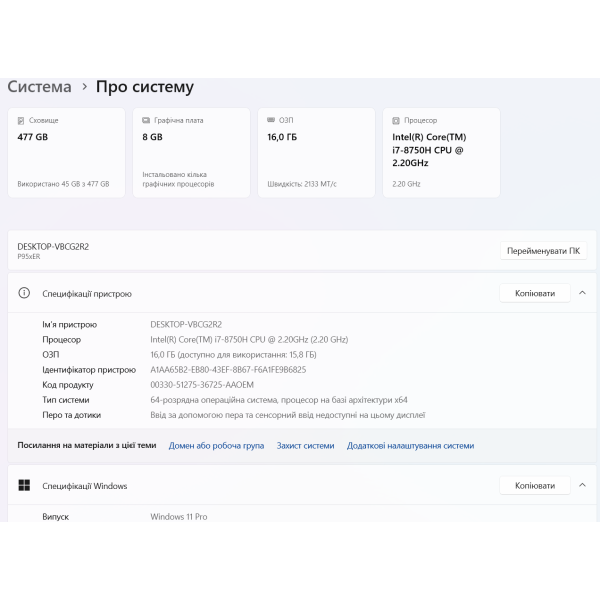
Task: Select the 8 GB graphics memory value
Action: coord(152,137)
